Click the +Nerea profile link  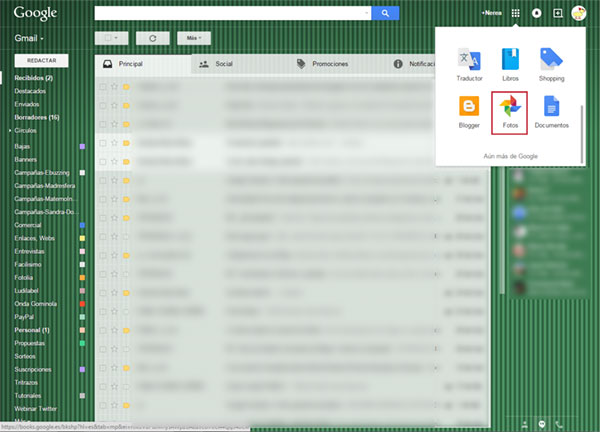coord(491,13)
